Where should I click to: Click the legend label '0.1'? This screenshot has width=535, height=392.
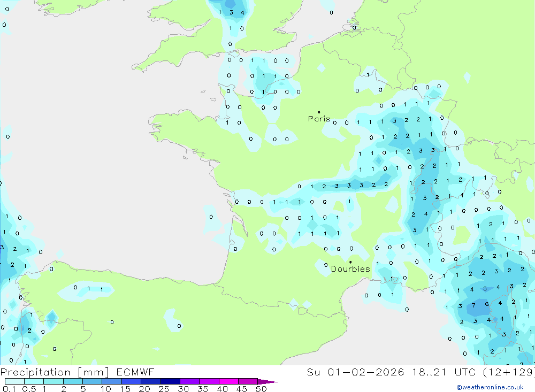(x=9, y=389)
